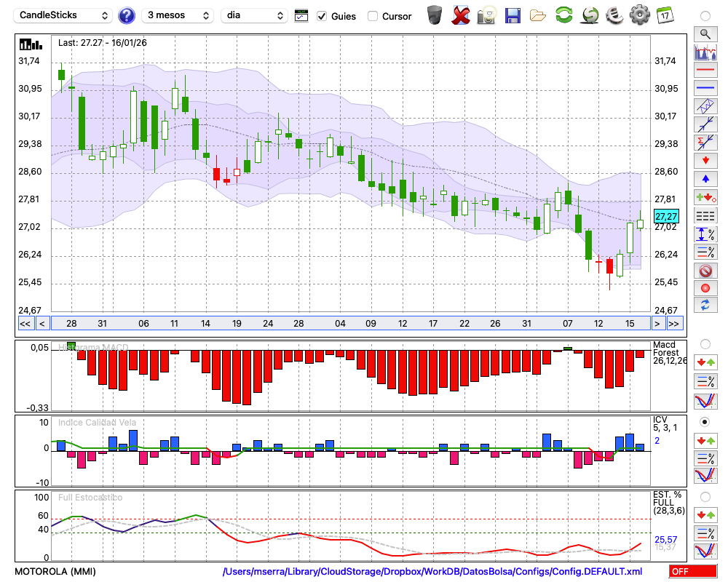Uncheck the Guies checkbox
The width and height of the screenshot is (728, 582).
pyautogui.click(x=323, y=16)
